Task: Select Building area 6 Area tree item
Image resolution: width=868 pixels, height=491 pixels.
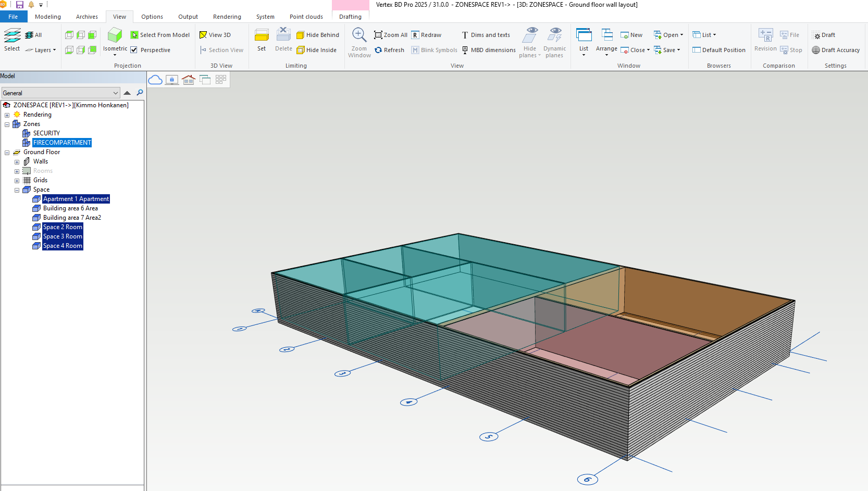Action: [x=70, y=208]
